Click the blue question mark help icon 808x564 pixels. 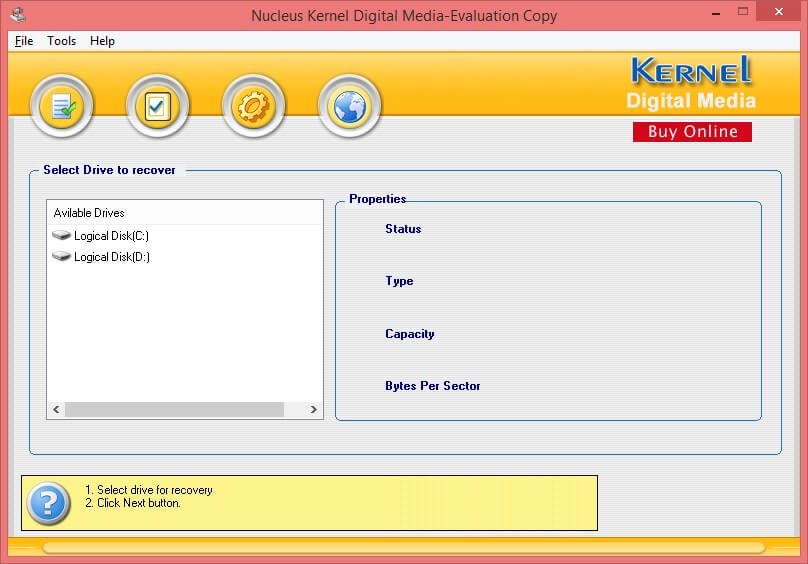[48, 503]
